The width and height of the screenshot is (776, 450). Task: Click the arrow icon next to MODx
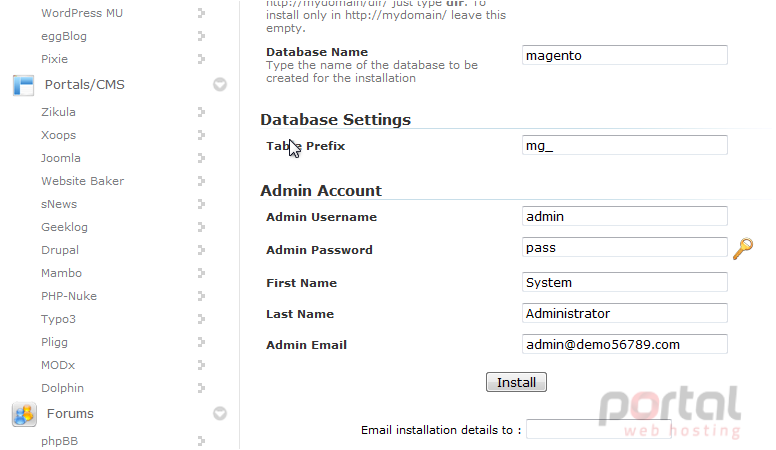point(201,365)
